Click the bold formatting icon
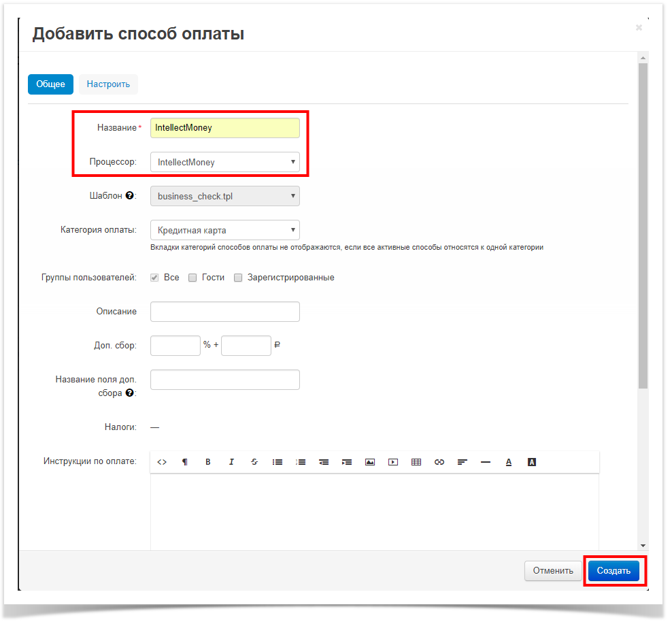The height and width of the screenshot is (624, 672). point(208,462)
